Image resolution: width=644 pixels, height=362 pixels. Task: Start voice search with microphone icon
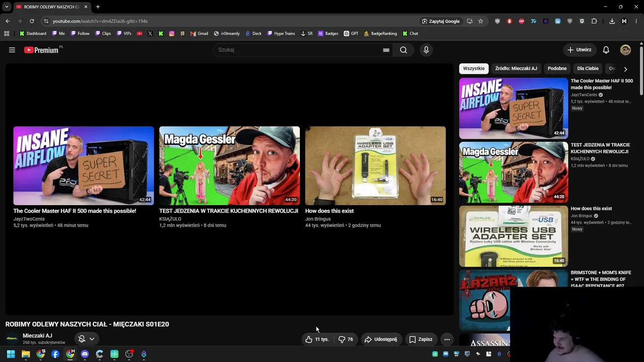pos(426,50)
